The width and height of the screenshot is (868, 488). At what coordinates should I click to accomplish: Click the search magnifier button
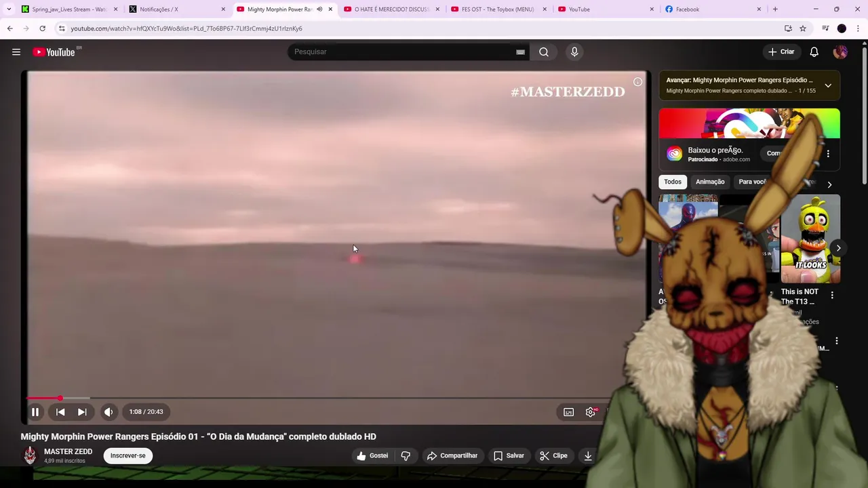tap(544, 52)
